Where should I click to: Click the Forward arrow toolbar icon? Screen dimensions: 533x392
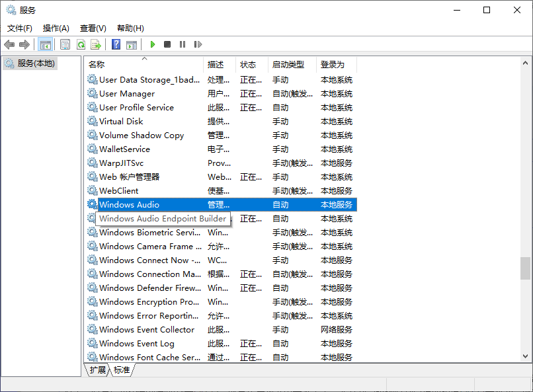[x=24, y=44]
